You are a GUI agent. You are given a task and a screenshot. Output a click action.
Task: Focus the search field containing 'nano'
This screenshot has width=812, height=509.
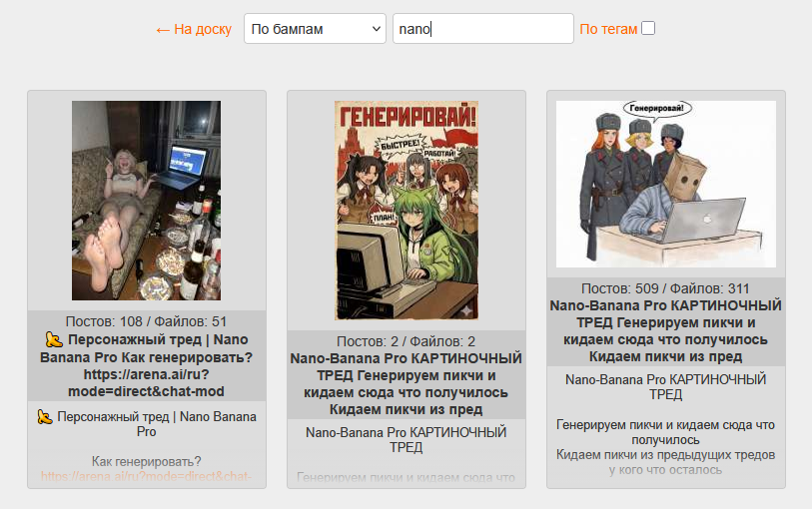(x=483, y=29)
